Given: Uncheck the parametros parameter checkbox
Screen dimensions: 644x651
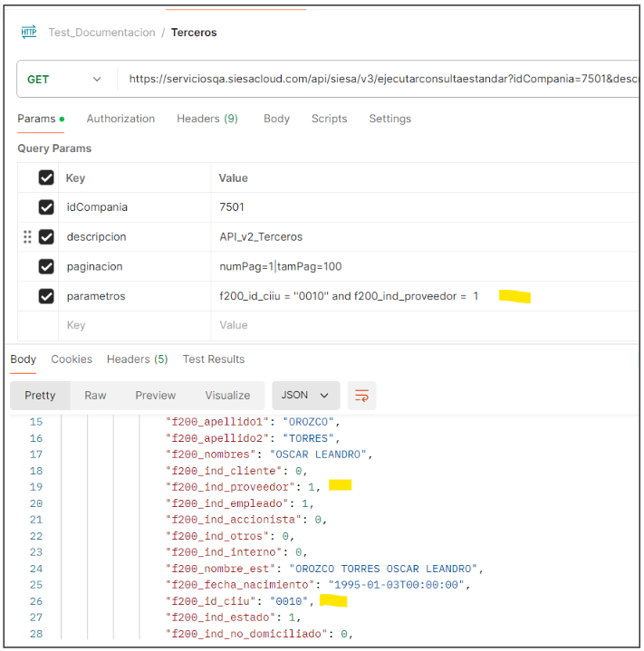Looking at the screenshot, I should point(46,296).
